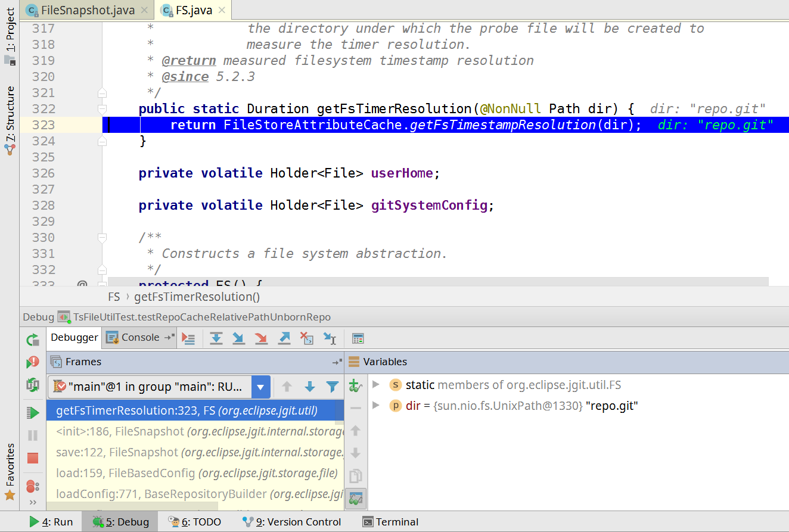
Task: Select previous frame with up arrow
Action: 287,387
